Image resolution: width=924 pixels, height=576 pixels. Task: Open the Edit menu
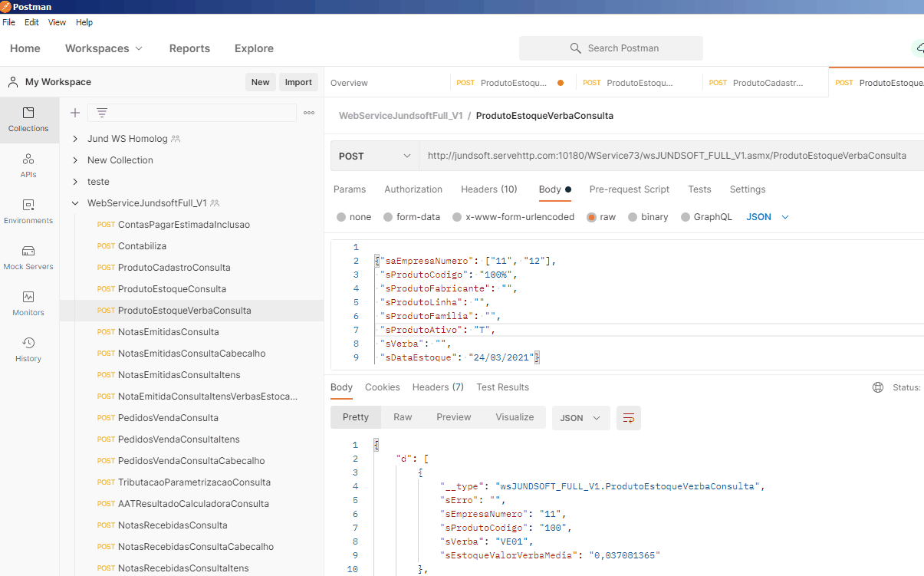coord(31,22)
